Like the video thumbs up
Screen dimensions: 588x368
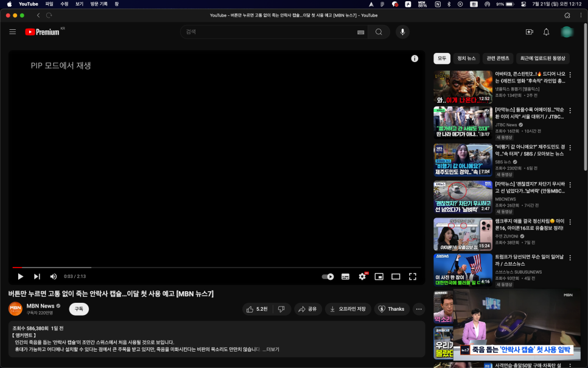(257, 309)
